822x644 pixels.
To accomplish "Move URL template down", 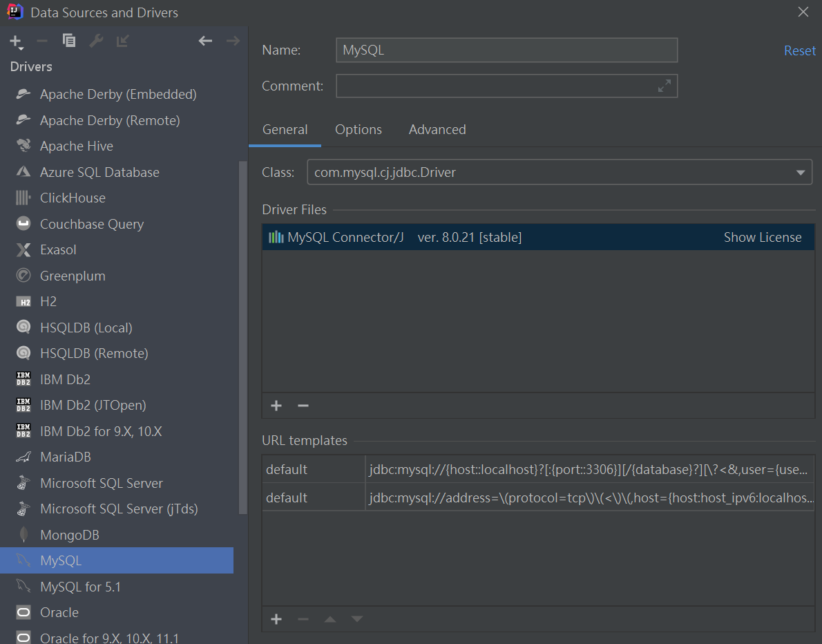I will coord(357,619).
